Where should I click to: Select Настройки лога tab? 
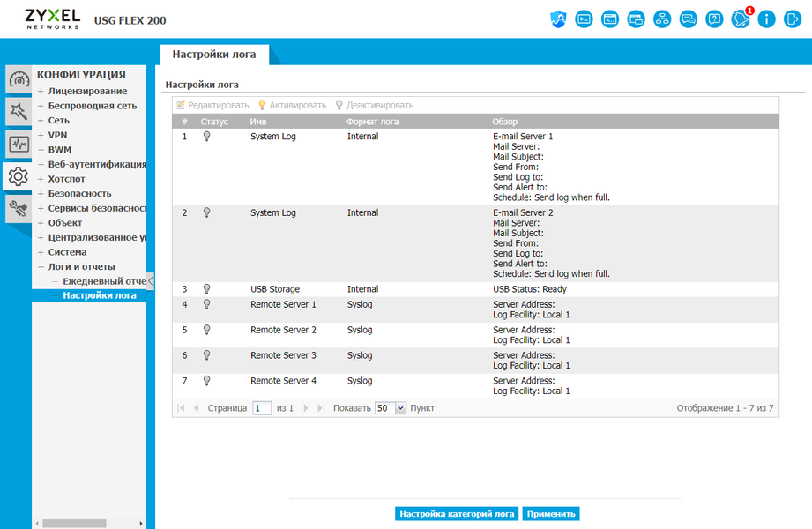(214, 55)
